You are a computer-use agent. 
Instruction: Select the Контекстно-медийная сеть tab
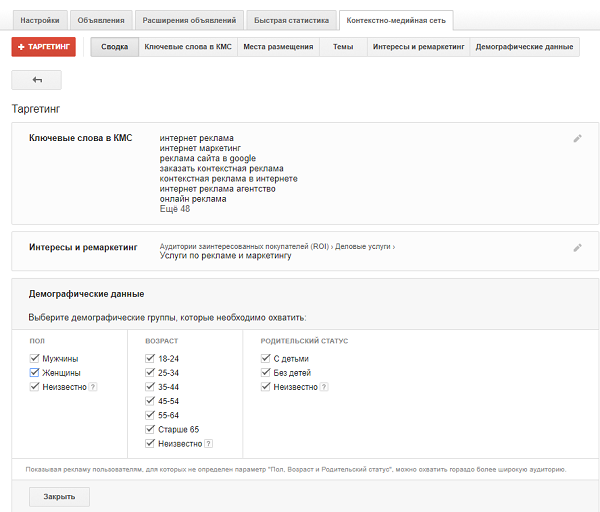tap(396, 20)
